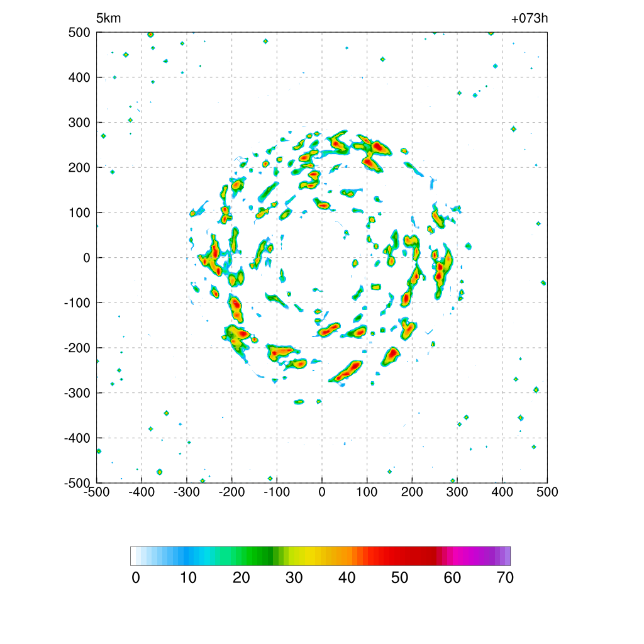Pick the horizontal axis tick label "500"

547,492
